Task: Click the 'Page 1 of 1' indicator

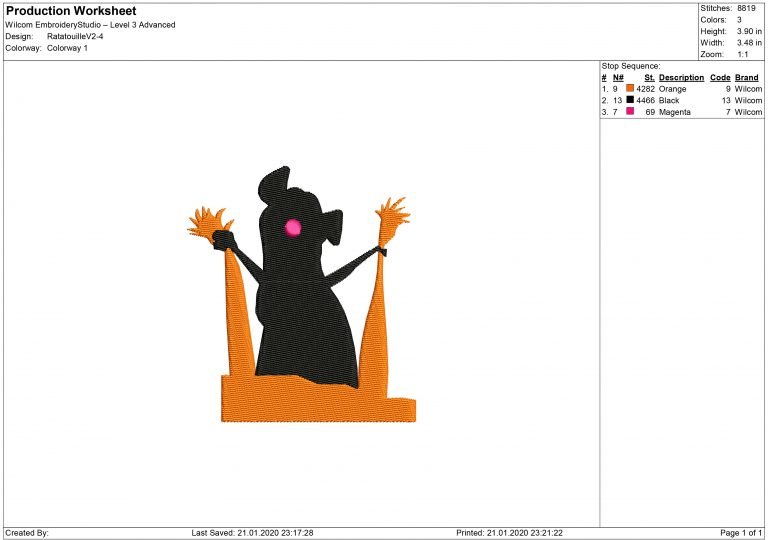Action: point(741,533)
